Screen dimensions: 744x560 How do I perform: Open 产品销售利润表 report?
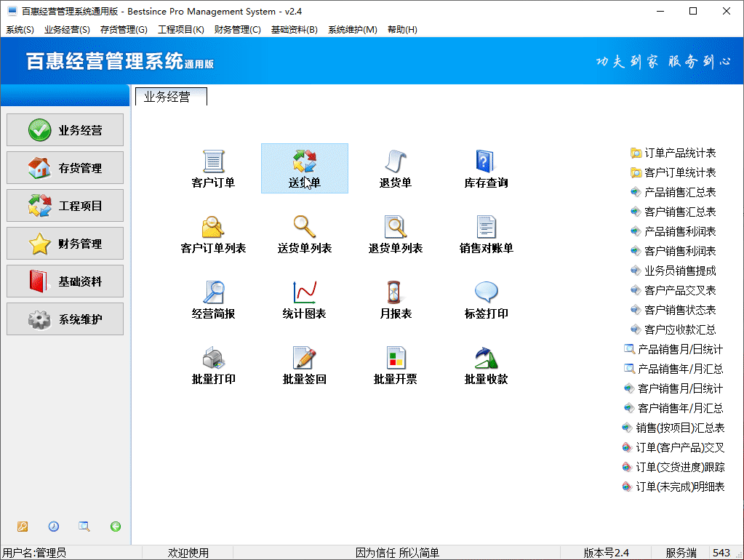pyautogui.click(x=673, y=231)
